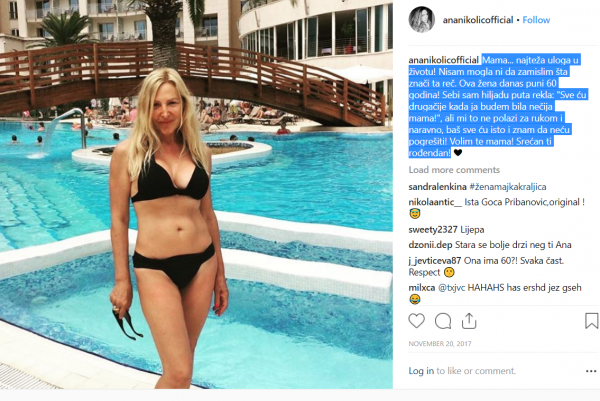The image size is (600, 401).
Task: Click Log in to like or comment
Action: 421,371
